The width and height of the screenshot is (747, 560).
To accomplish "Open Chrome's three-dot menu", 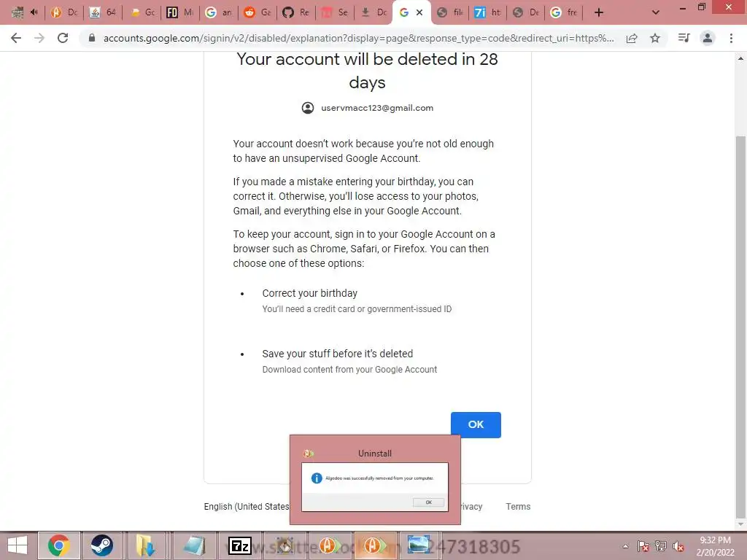I will coord(731,38).
